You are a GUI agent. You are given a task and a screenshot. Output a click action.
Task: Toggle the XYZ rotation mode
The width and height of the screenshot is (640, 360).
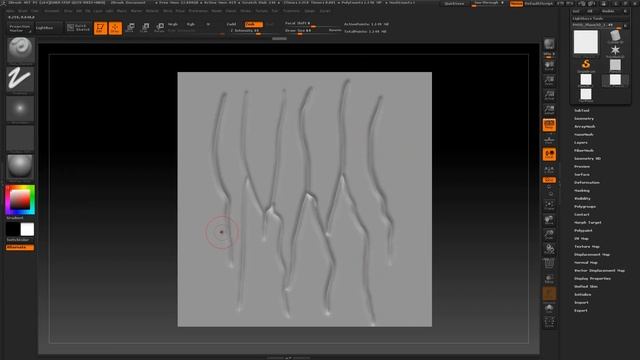click(x=549, y=180)
